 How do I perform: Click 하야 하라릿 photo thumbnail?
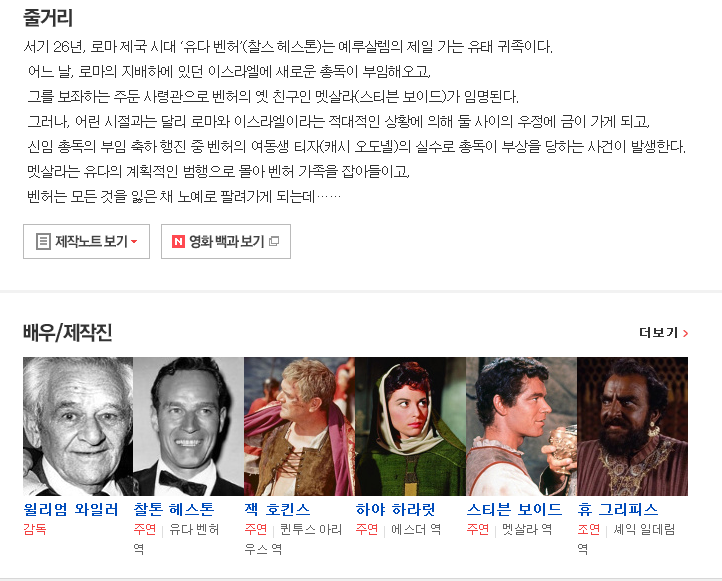point(411,426)
